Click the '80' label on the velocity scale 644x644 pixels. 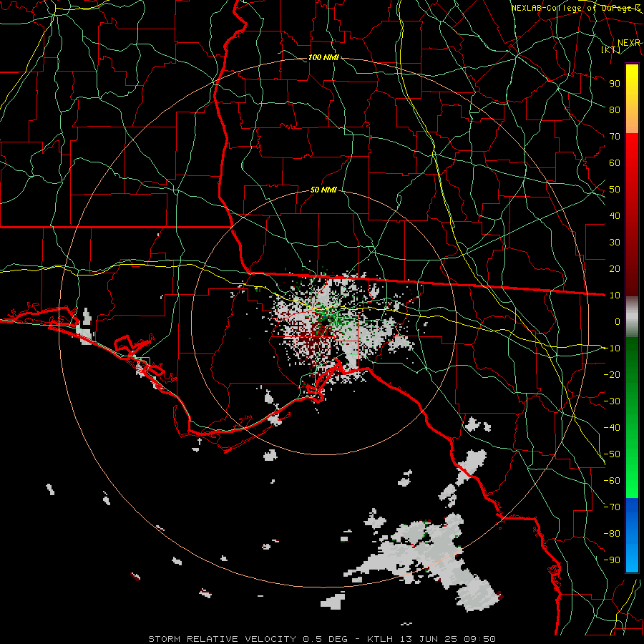pos(615,110)
